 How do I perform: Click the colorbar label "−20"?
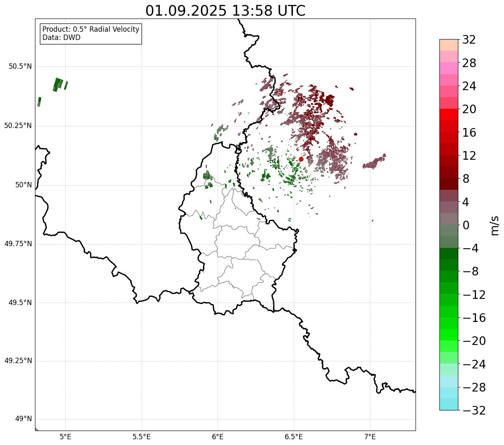click(474, 341)
